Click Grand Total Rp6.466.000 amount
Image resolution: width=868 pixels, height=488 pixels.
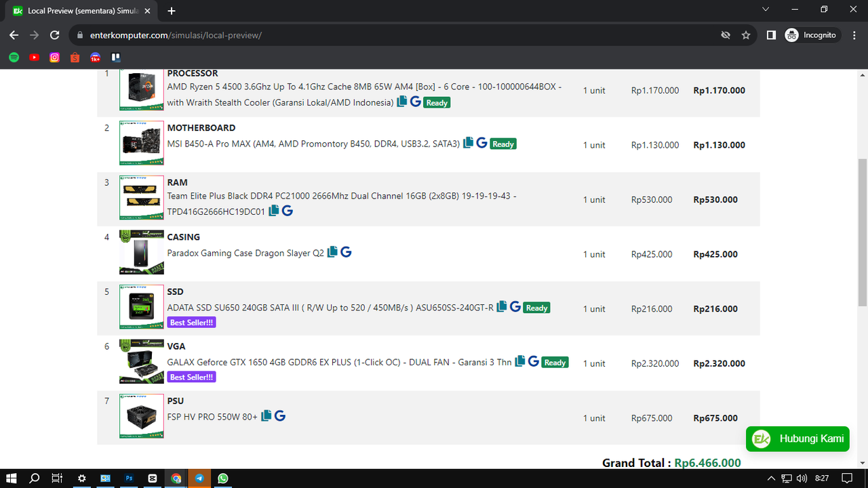(708, 463)
